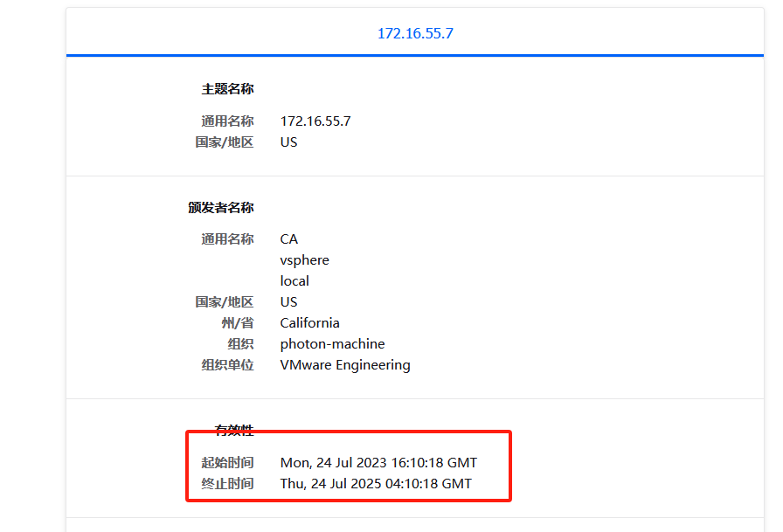Click the 州/省 label
This screenshot has height=532, width=783.
(x=238, y=323)
